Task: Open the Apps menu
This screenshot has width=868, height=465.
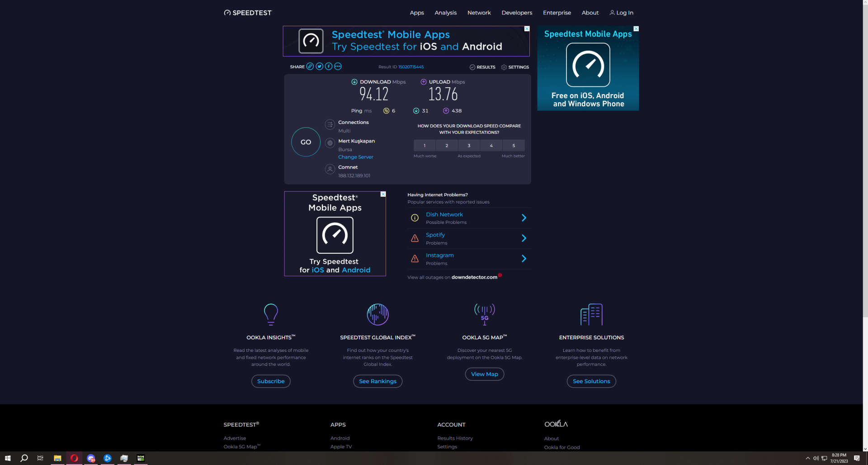Action: coord(417,13)
